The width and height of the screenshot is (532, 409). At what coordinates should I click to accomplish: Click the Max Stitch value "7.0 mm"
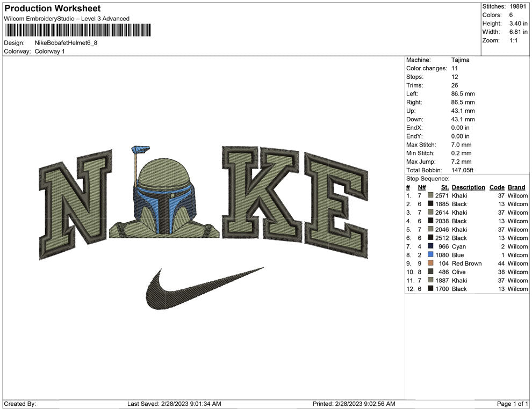(461, 144)
